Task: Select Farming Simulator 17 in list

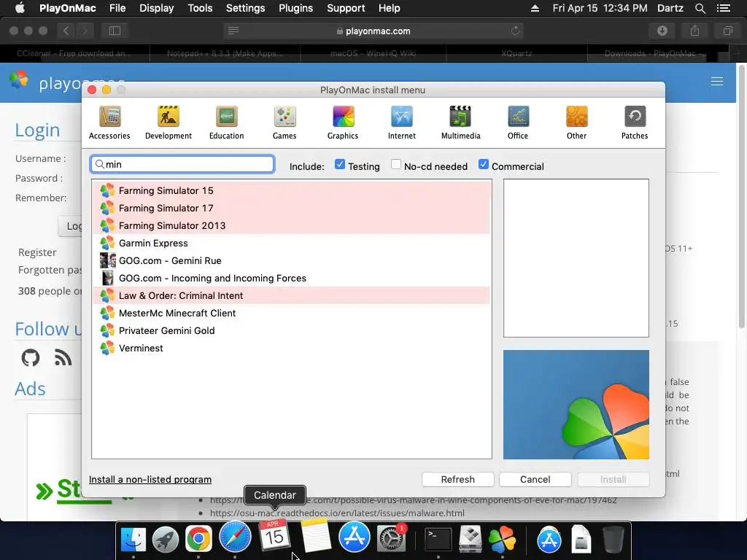Action: (291, 208)
